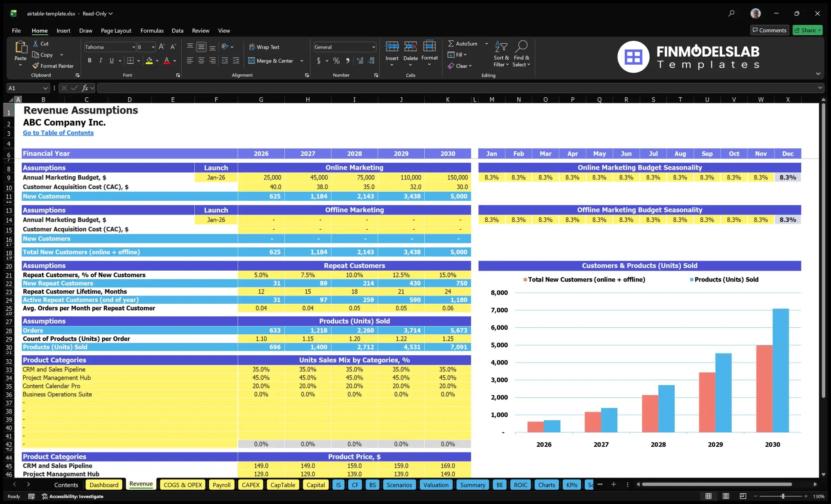Open the File menu
The width and height of the screenshot is (831, 504).
pyautogui.click(x=16, y=31)
